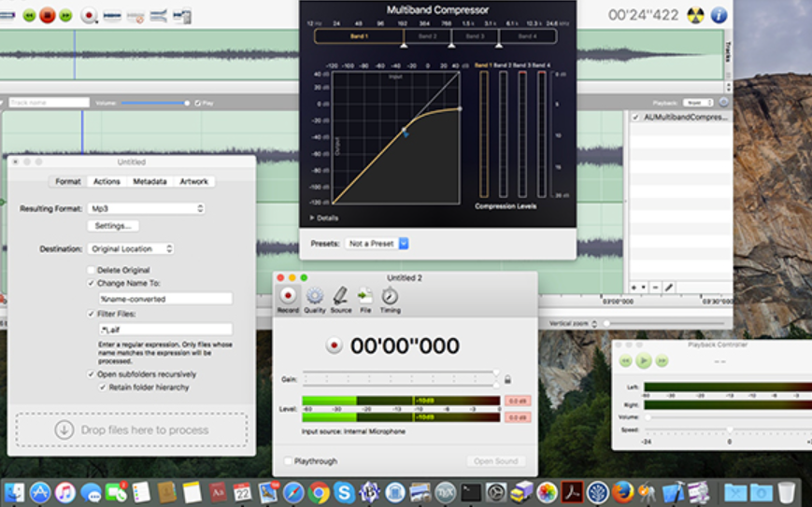Uncheck the AUMultibandCompressor effect checkbox
This screenshot has width=812, height=507.
[x=635, y=117]
